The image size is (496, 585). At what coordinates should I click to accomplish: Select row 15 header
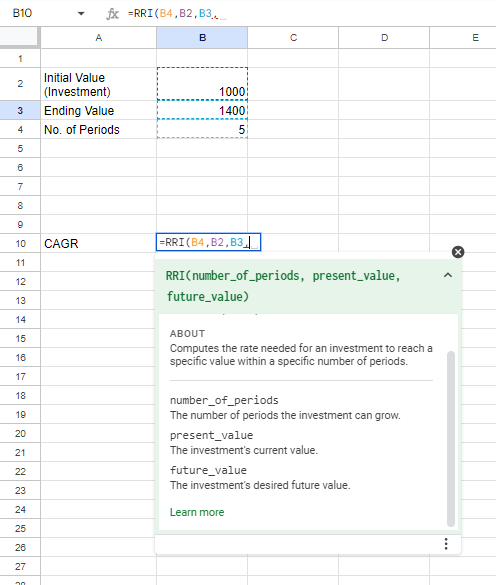click(x=20, y=338)
